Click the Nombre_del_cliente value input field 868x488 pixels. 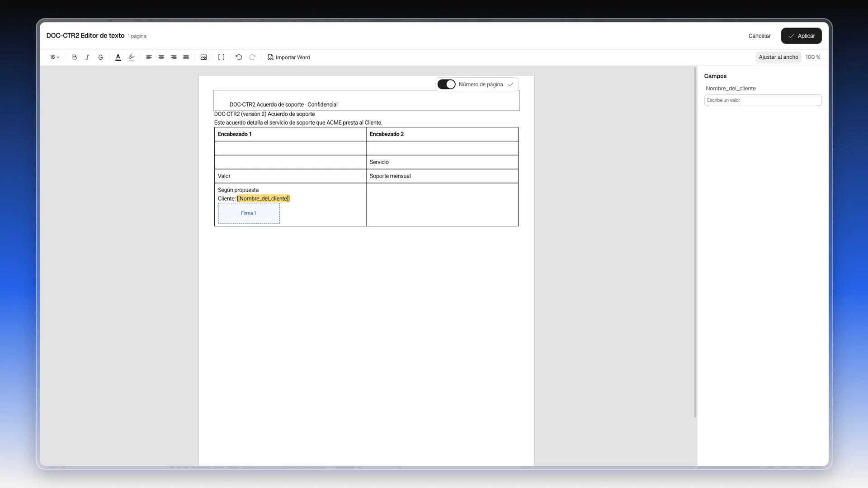point(763,100)
